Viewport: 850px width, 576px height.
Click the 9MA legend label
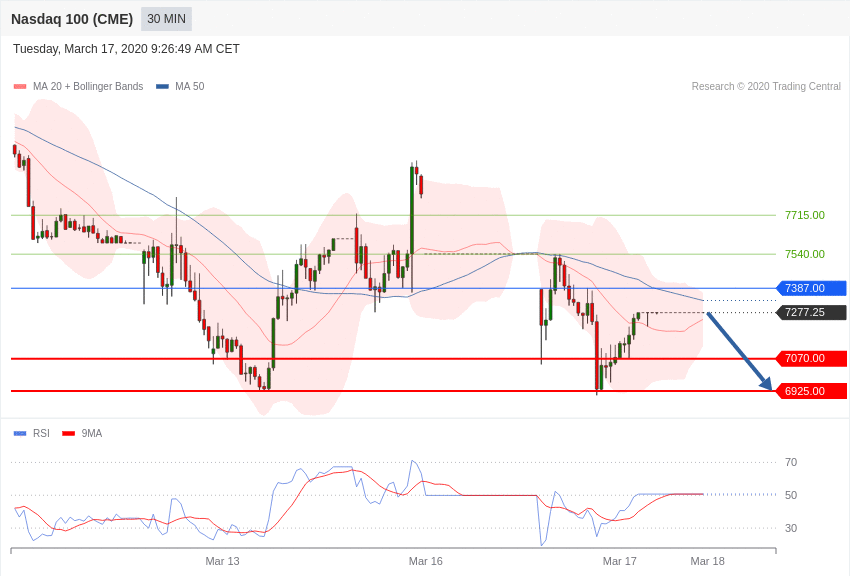click(x=92, y=433)
